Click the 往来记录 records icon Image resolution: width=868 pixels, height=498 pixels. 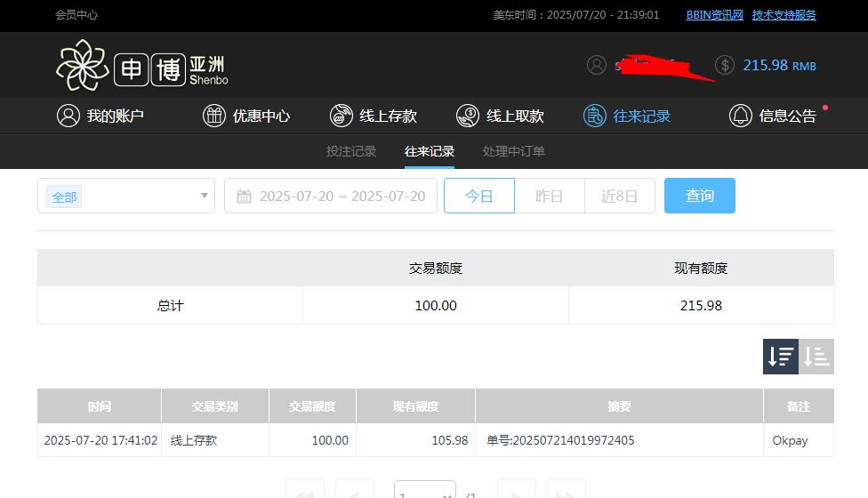595,116
